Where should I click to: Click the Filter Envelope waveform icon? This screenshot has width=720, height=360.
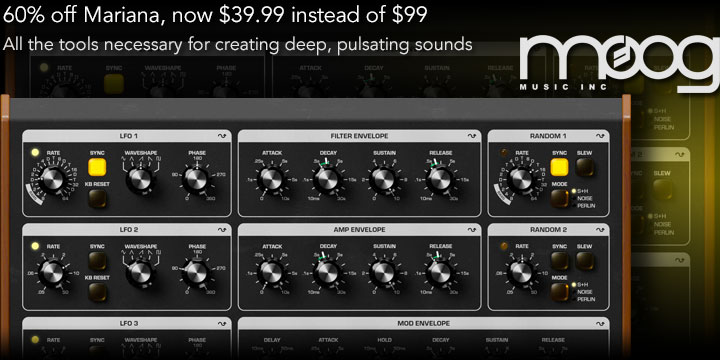[x=472, y=136]
